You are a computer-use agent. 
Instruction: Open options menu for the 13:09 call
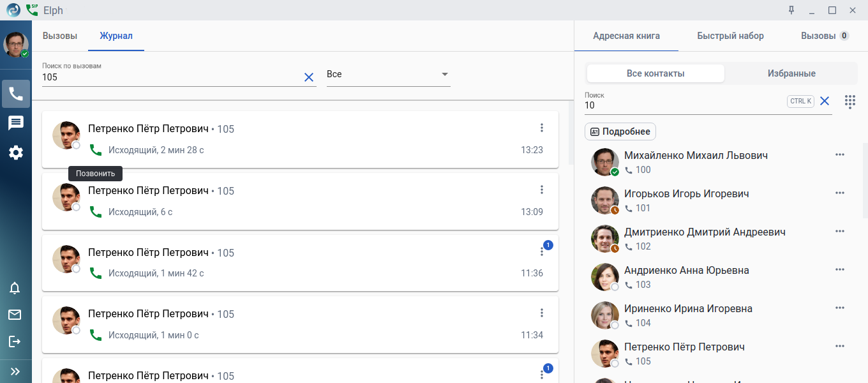[542, 190]
